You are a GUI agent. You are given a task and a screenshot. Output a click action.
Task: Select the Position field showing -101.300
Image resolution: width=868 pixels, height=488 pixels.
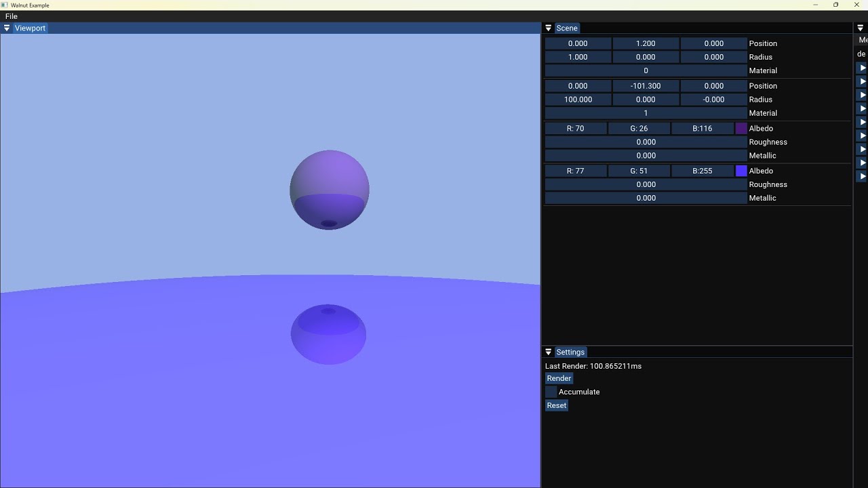pyautogui.click(x=646, y=86)
